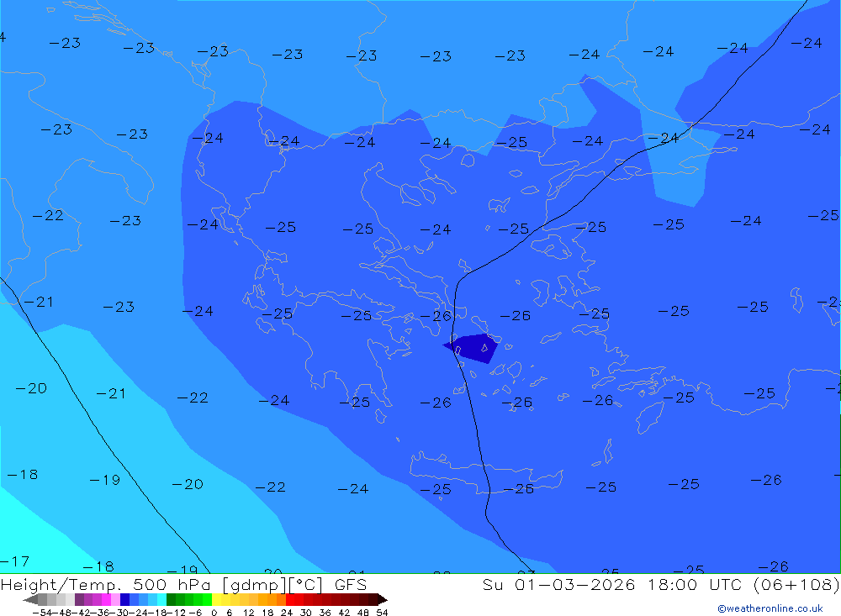Click the gray left arrow of color scale

(30, 600)
